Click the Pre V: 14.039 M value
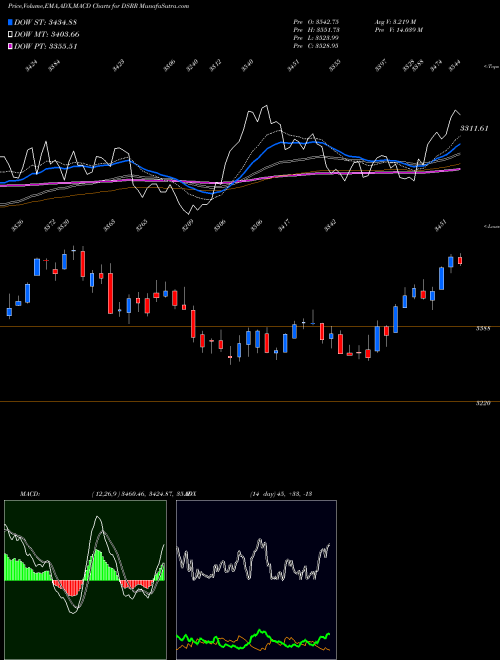 click(x=399, y=30)
